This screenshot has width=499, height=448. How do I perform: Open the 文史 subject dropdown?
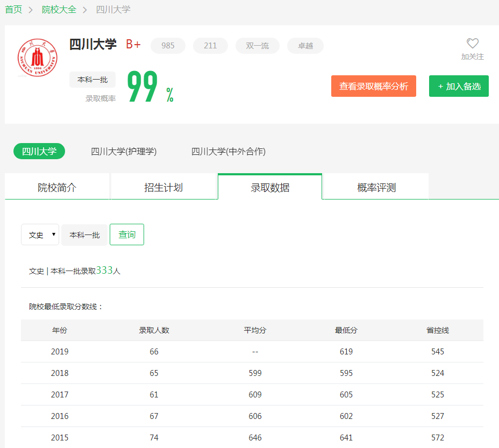click(x=40, y=234)
